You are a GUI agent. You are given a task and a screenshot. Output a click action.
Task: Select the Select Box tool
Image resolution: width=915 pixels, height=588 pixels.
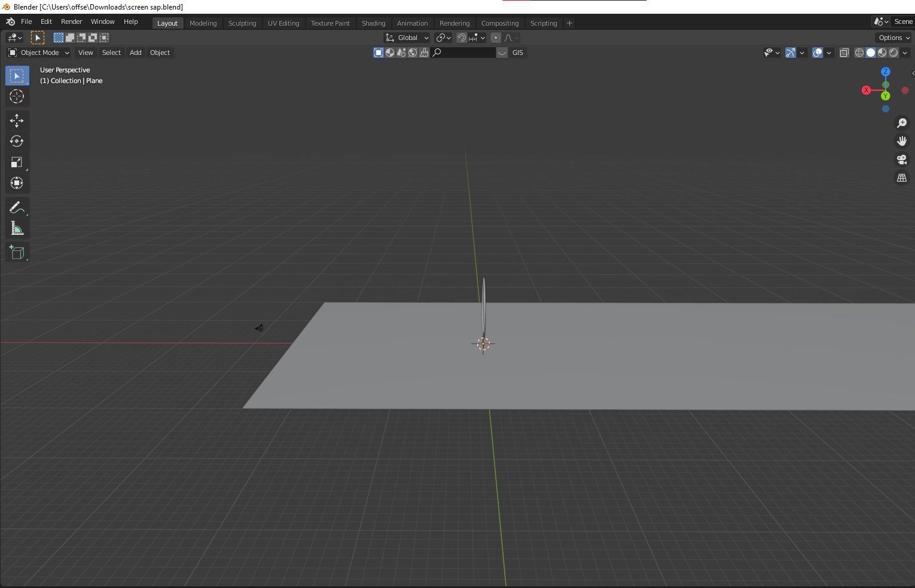[17, 76]
